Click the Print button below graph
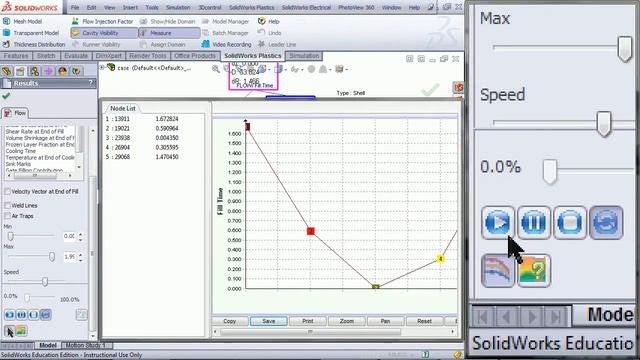640x360 pixels. click(x=308, y=321)
